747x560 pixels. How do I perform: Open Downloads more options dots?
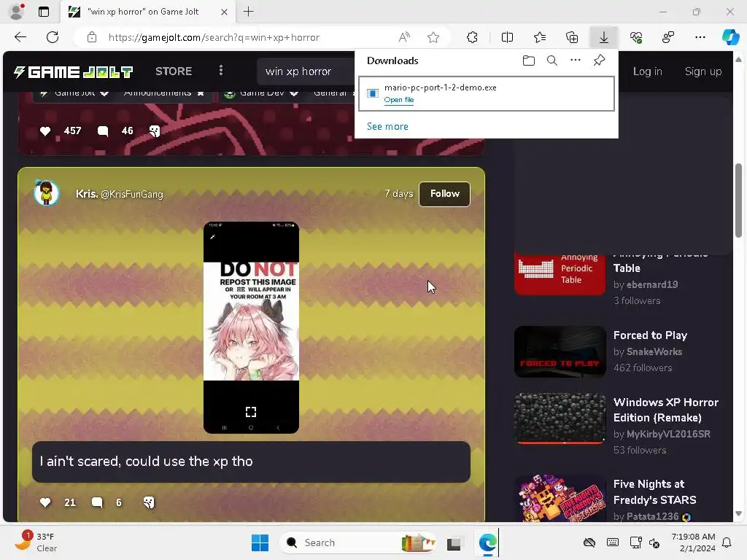576,60
